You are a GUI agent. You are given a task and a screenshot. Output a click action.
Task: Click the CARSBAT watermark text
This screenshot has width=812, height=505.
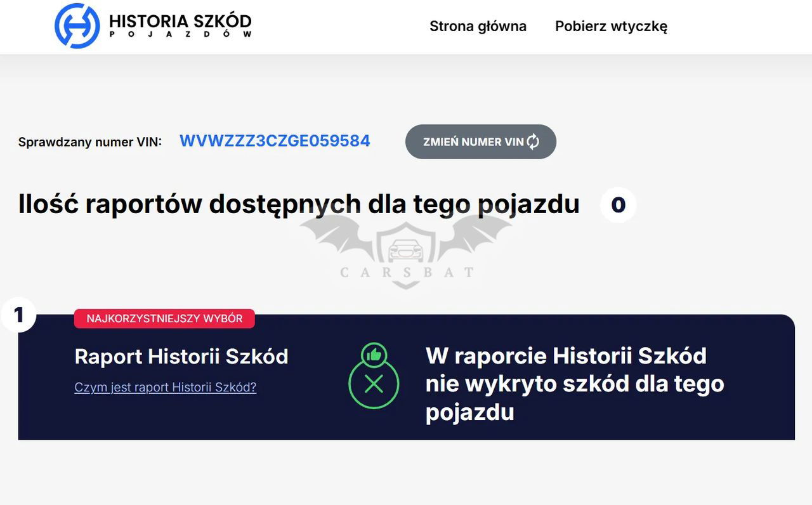pos(407,273)
